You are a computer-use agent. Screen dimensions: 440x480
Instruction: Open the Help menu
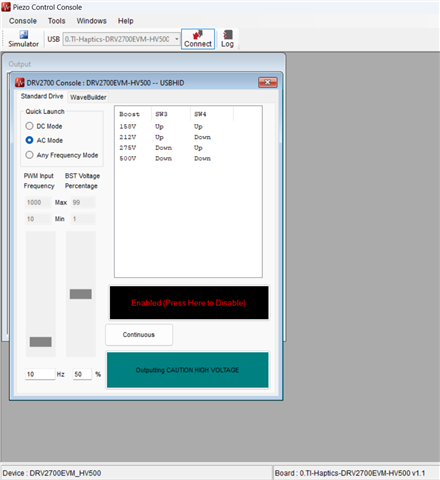[x=125, y=21]
